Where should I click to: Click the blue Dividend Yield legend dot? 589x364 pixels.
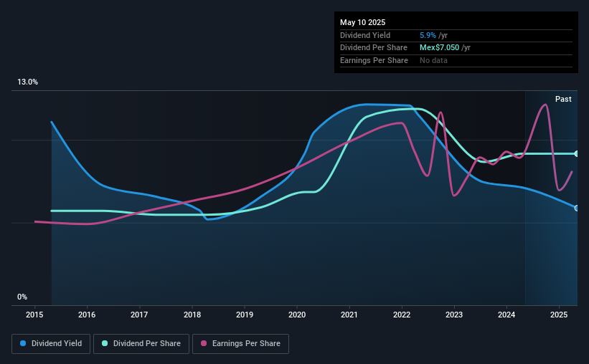[23, 343]
